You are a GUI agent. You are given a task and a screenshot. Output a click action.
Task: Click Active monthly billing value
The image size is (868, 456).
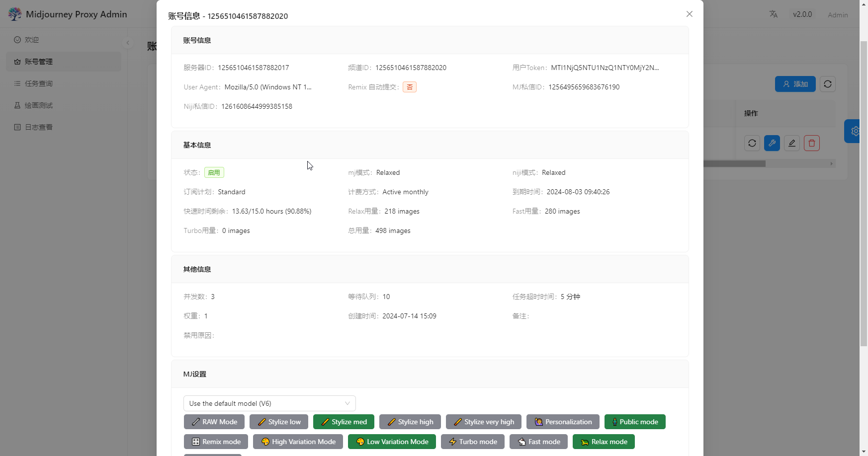coord(405,192)
